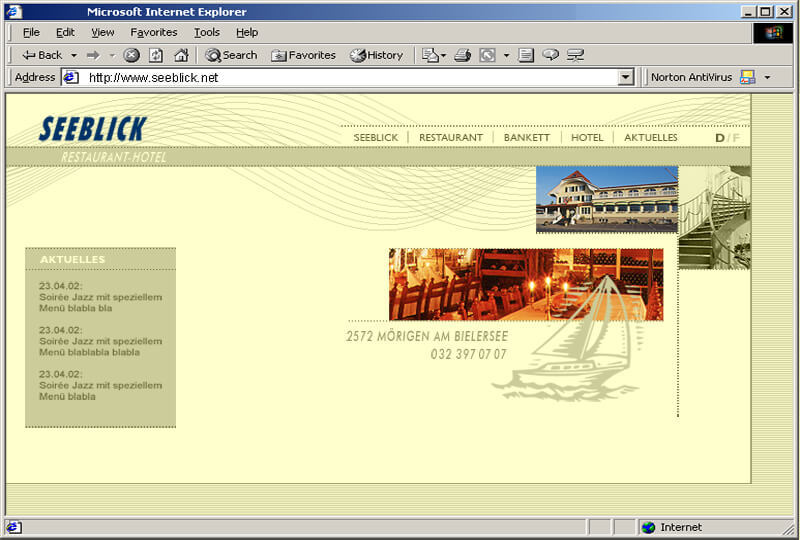The height and width of the screenshot is (540, 800).
Task: Open the Back history dropdown arrow
Action: [x=74, y=55]
